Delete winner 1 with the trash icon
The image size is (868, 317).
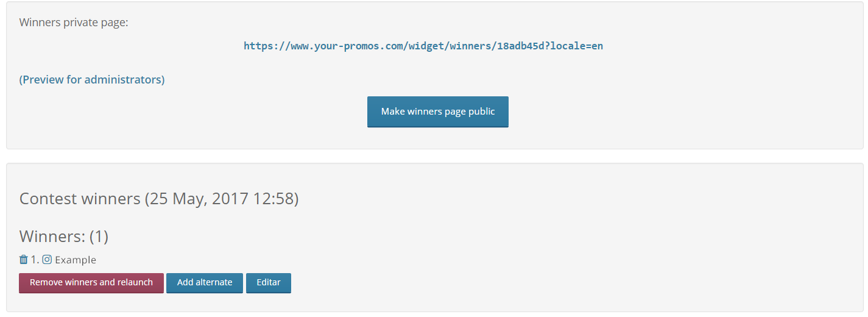[24, 260]
